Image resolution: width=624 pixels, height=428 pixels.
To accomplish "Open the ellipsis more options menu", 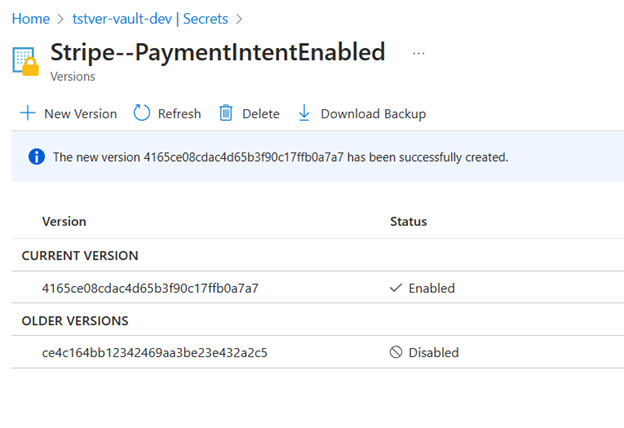I will pos(418,53).
